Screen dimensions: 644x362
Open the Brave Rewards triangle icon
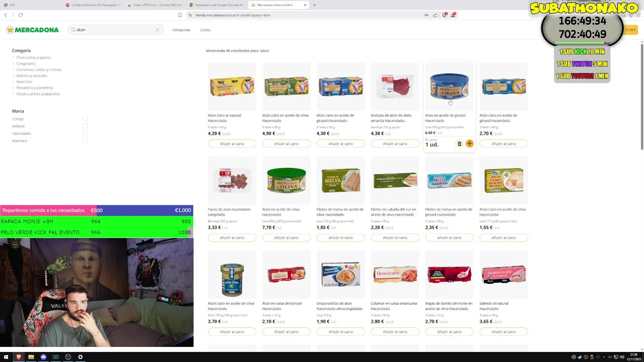(x=453, y=15)
